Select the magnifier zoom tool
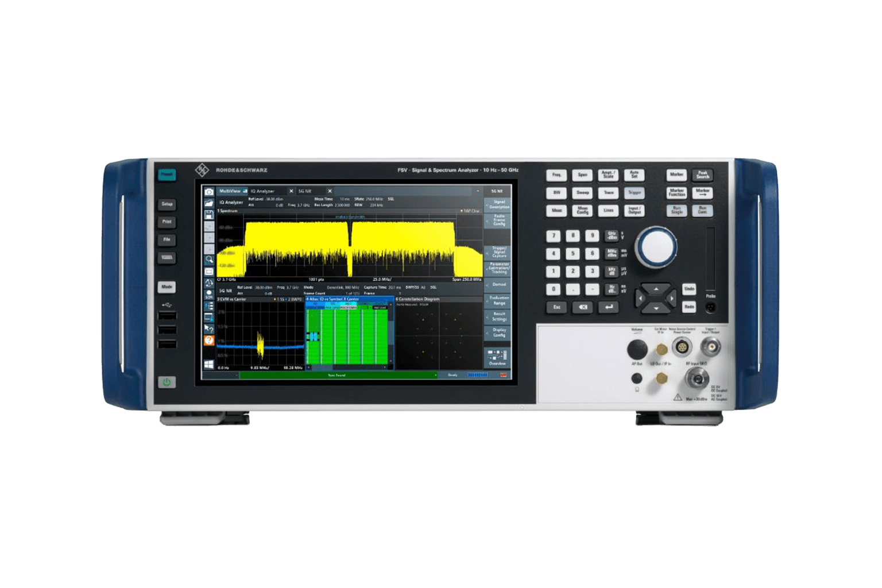The width and height of the screenshot is (882, 588). pyautogui.click(x=209, y=260)
